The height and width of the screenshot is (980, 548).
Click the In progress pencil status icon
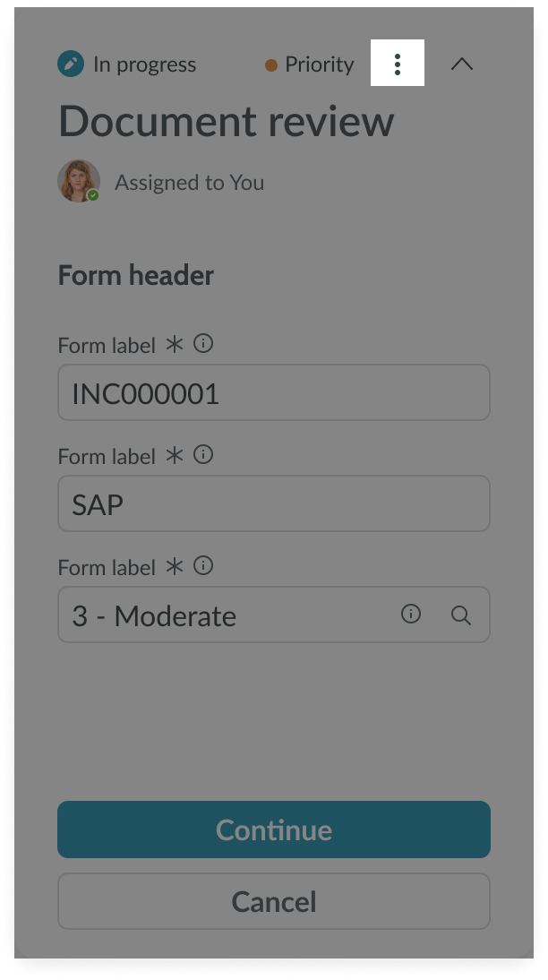pos(70,64)
